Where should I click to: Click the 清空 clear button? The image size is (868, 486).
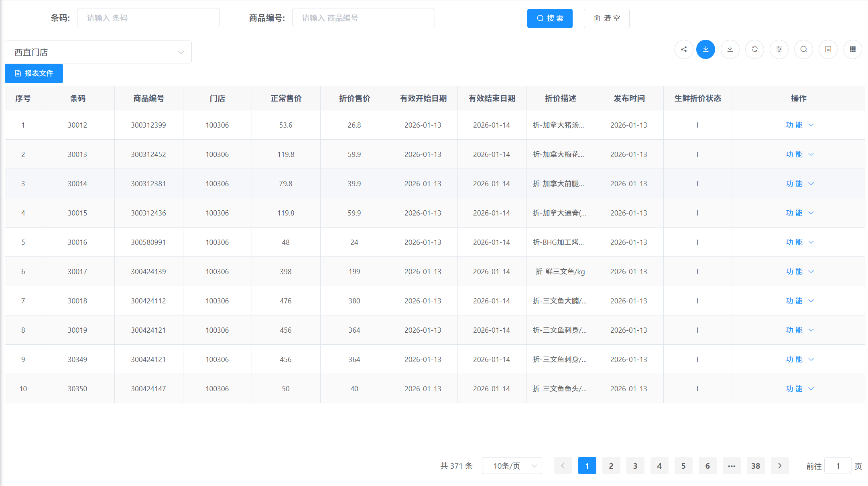tap(606, 18)
